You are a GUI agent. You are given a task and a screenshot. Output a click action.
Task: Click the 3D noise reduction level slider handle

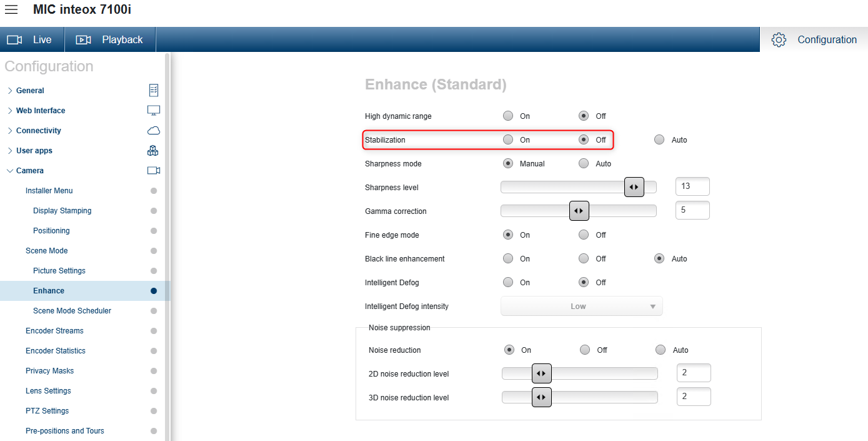coord(542,397)
